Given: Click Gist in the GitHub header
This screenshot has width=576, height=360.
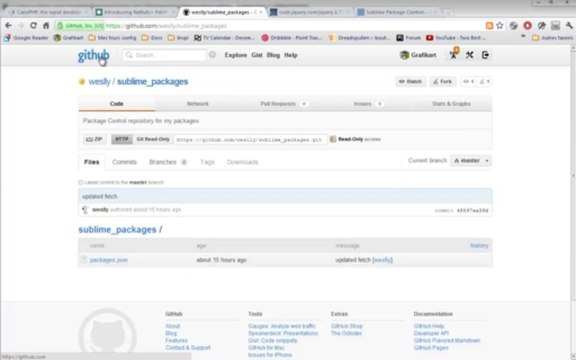Looking at the screenshot, I should coord(257,55).
